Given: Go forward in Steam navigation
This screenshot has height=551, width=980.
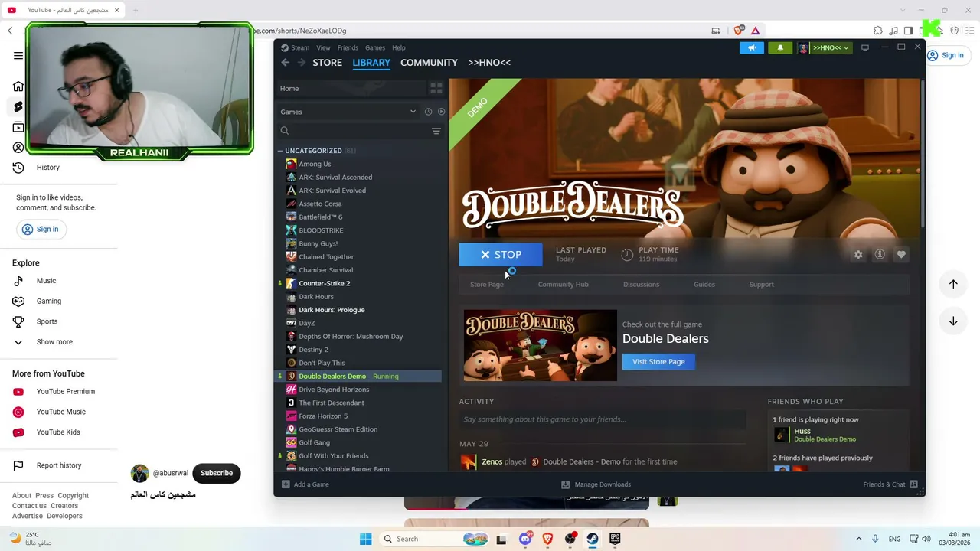Looking at the screenshot, I should (x=301, y=63).
